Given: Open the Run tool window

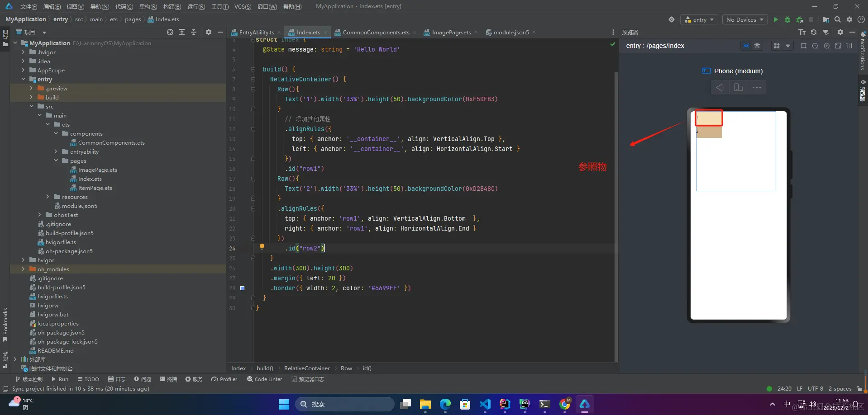Looking at the screenshot, I should (x=60, y=379).
